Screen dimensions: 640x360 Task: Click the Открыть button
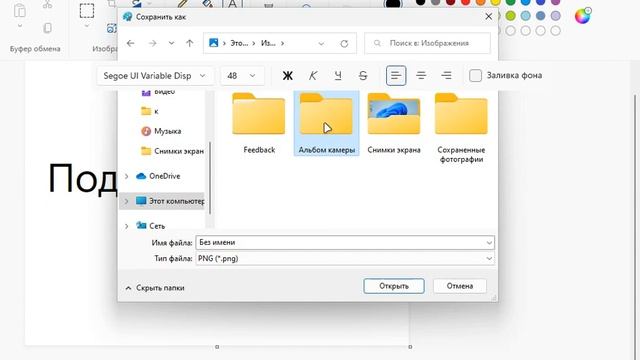394,286
